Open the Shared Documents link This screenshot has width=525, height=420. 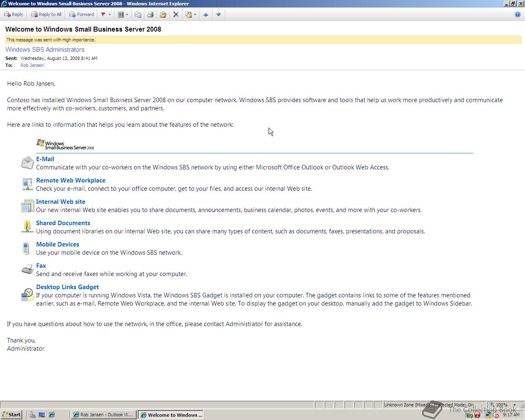63,223
